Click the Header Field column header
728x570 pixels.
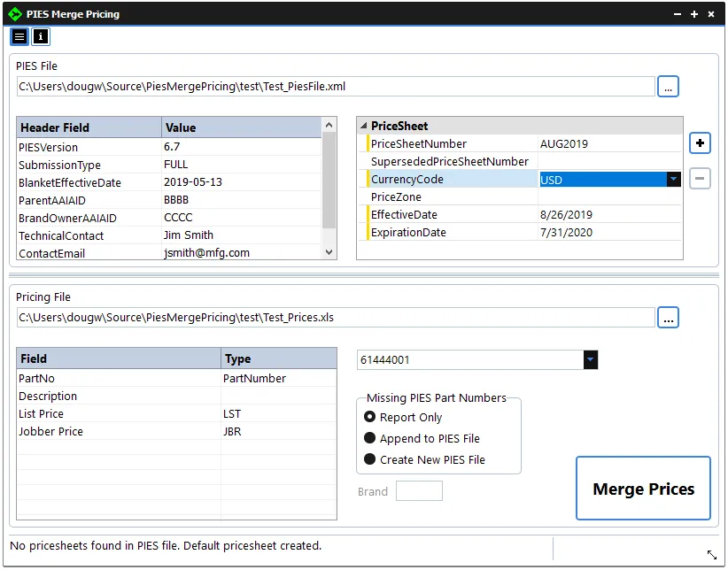point(89,127)
